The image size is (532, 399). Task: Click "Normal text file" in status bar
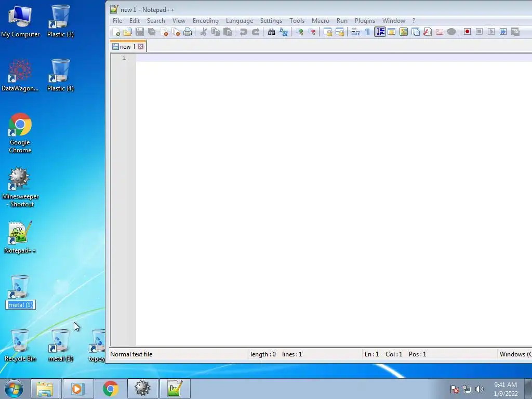click(131, 354)
